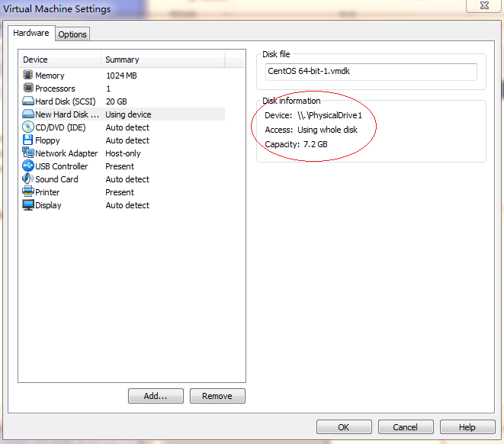Select the CD/DVD (IDE) label
The height and width of the screenshot is (444, 504).
click(x=60, y=127)
